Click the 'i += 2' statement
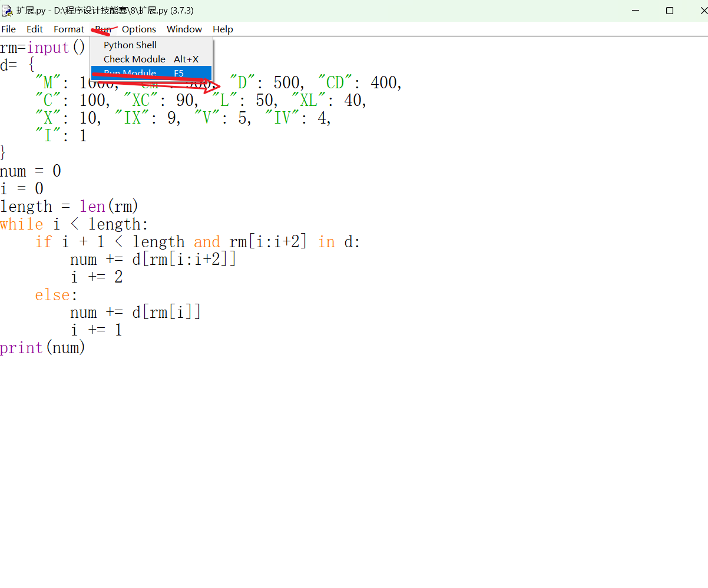This screenshot has width=708, height=588. click(97, 277)
